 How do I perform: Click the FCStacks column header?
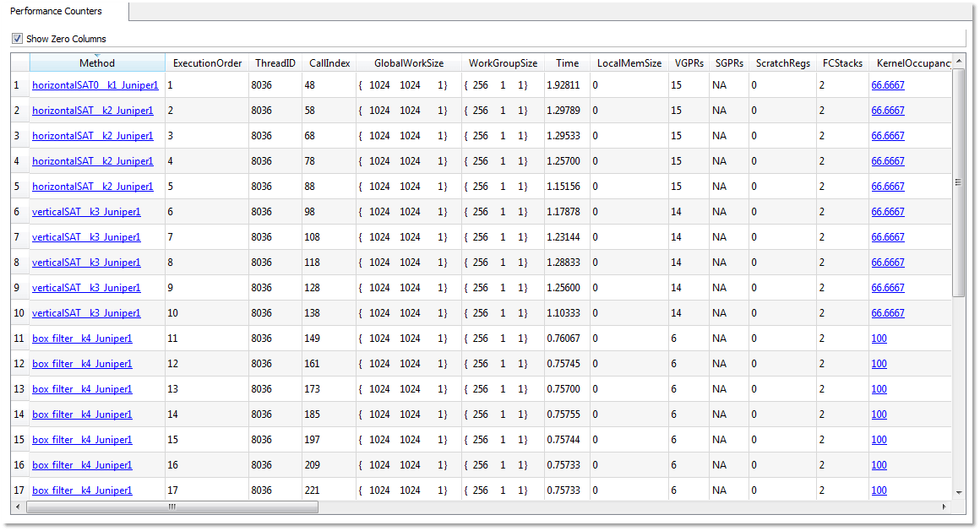(842, 63)
